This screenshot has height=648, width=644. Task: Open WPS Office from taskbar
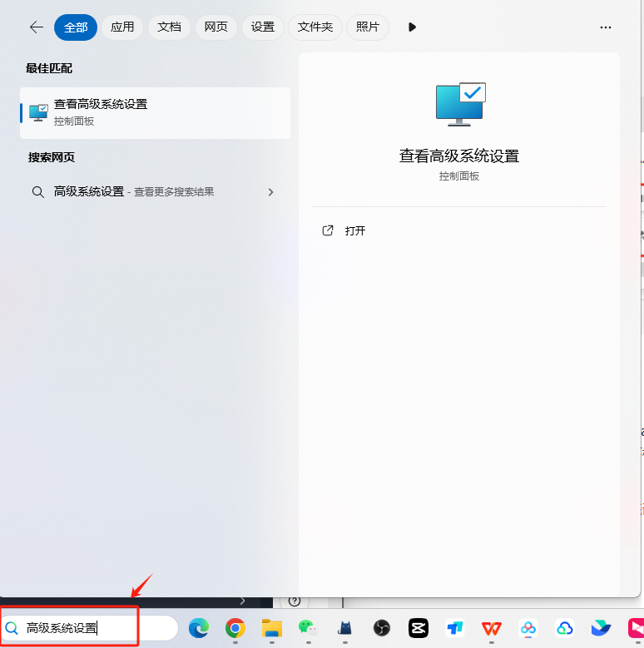tap(492, 628)
